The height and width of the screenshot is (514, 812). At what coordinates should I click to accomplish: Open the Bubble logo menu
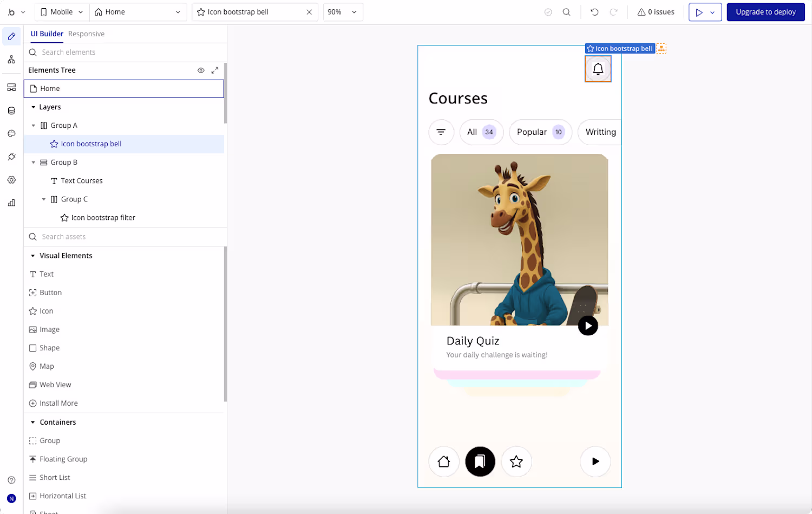point(16,12)
